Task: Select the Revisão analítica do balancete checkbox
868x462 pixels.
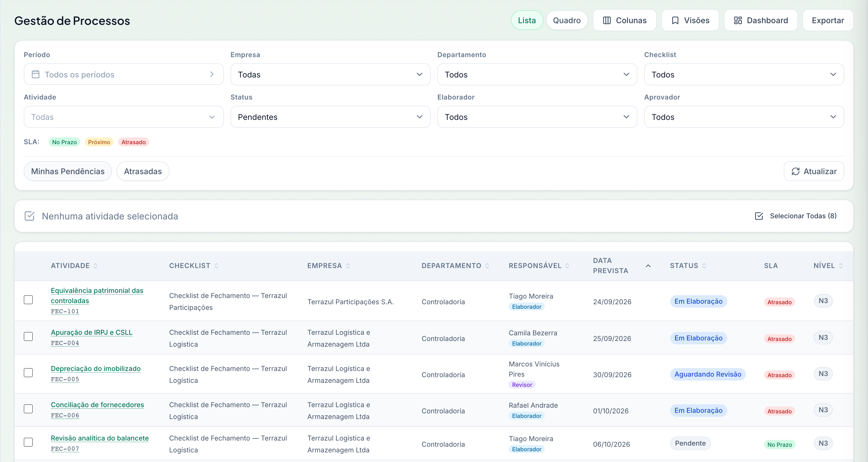Action: pyautogui.click(x=28, y=442)
